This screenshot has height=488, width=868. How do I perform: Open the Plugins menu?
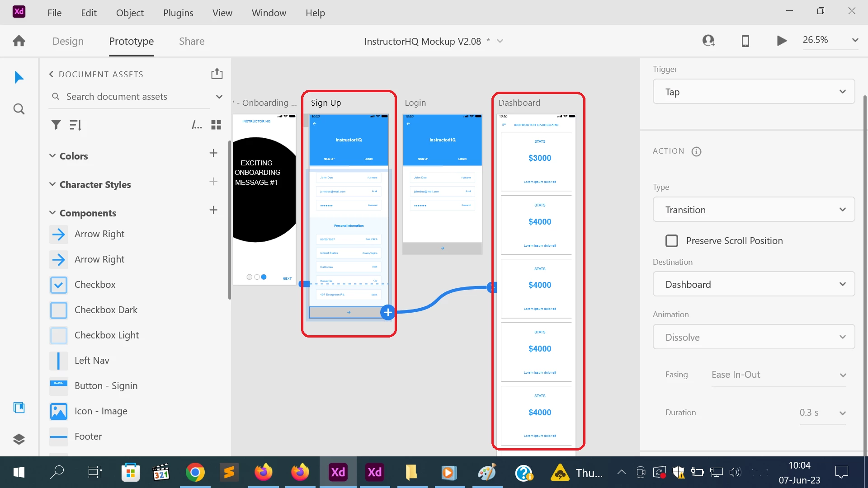point(178,13)
